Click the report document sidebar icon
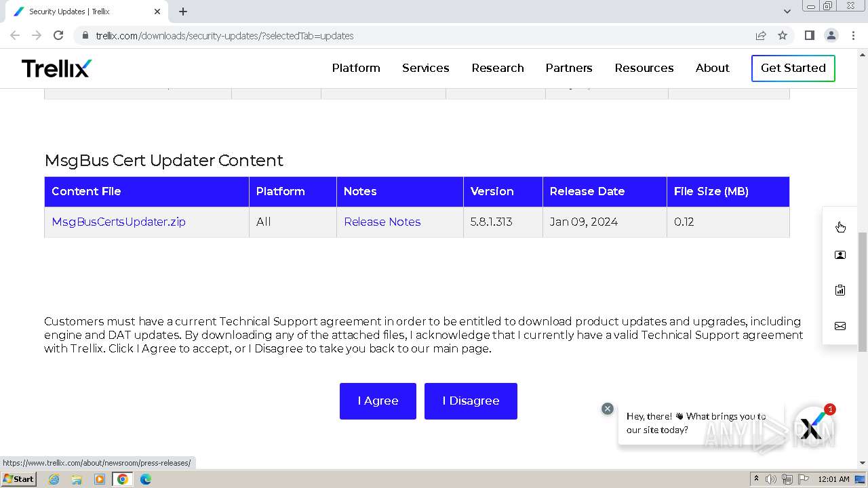Viewport: 868px width, 488px height. pos(840,290)
